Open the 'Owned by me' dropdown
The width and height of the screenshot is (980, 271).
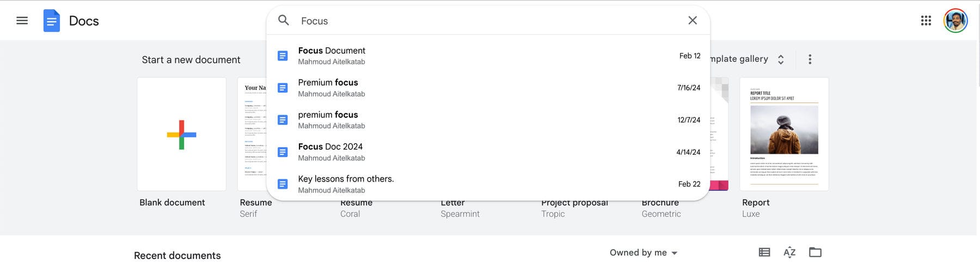tap(644, 253)
